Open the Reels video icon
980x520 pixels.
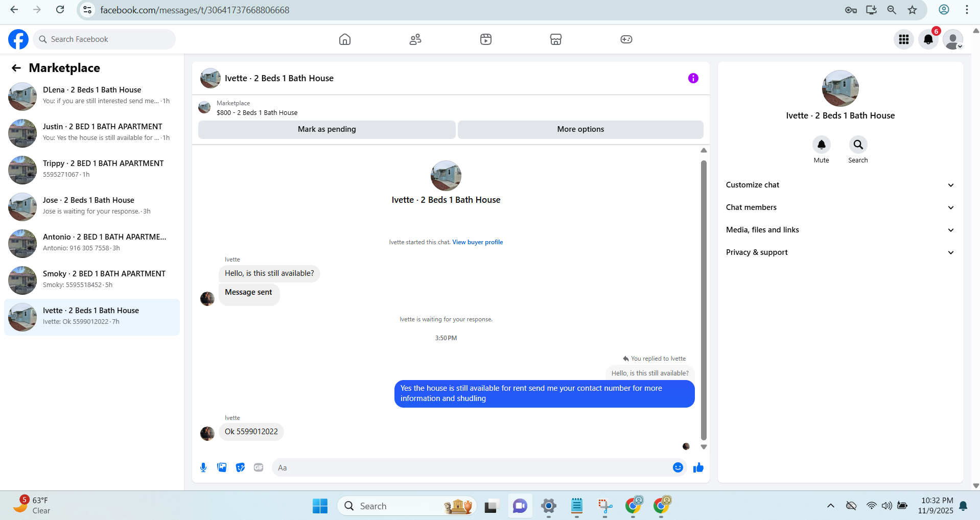486,39
